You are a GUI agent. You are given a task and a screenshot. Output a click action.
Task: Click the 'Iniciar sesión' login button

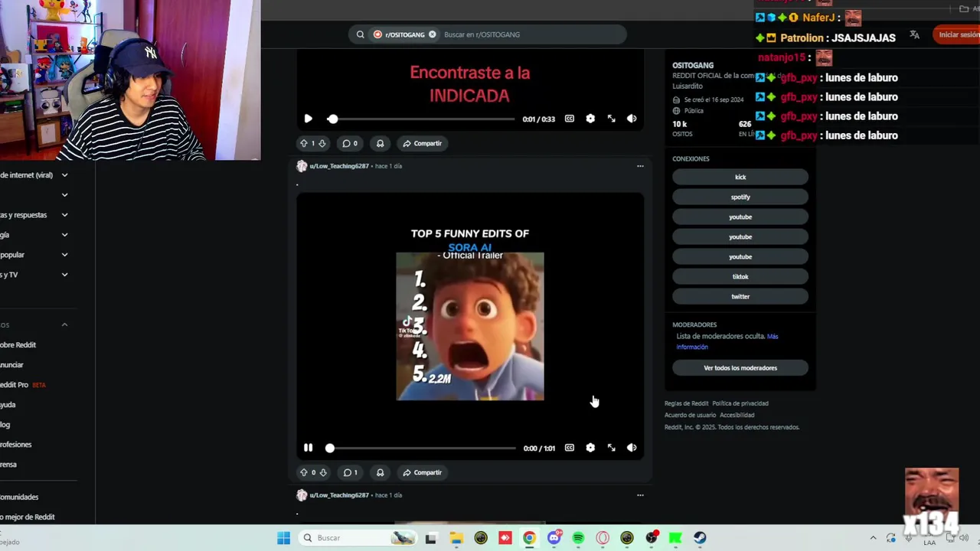point(959,34)
